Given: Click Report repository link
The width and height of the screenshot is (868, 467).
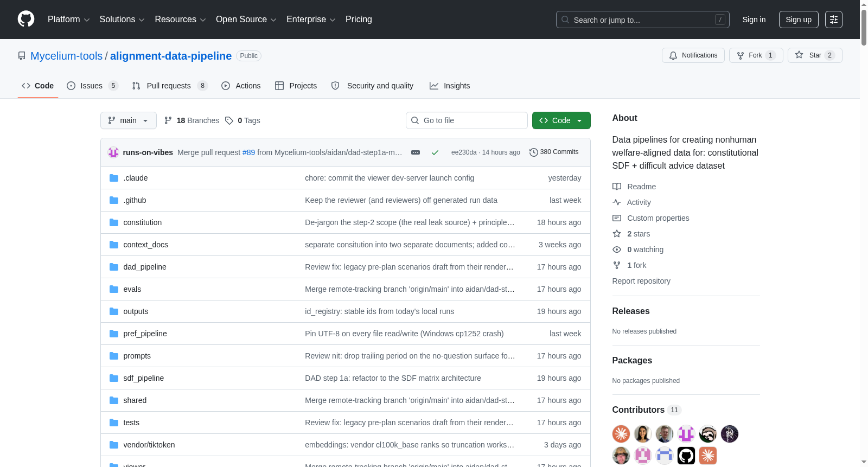Looking at the screenshot, I should 641,281.
